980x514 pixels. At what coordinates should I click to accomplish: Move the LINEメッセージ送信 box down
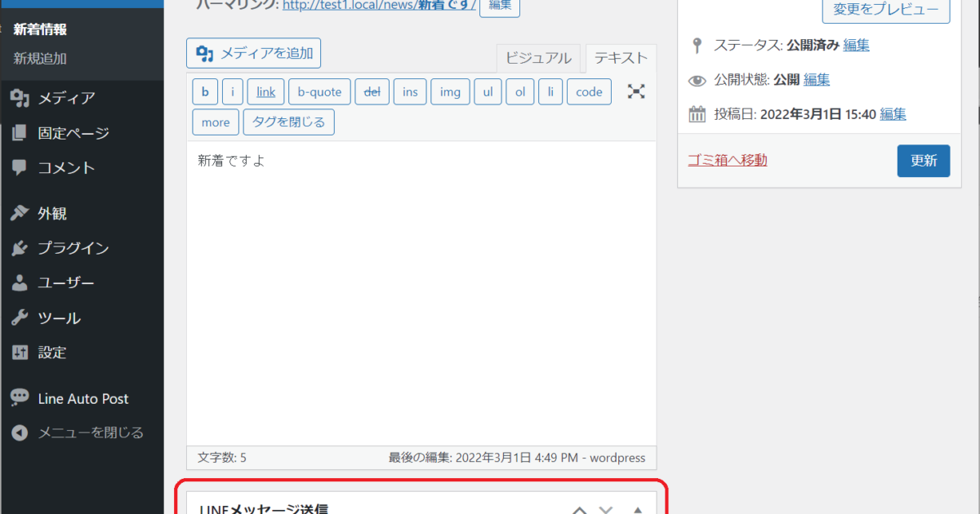[606, 509]
